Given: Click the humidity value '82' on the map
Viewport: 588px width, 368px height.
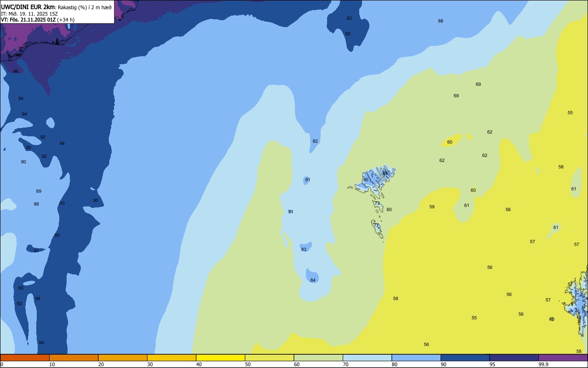Looking at the screenshot, I should coord(315,141).
